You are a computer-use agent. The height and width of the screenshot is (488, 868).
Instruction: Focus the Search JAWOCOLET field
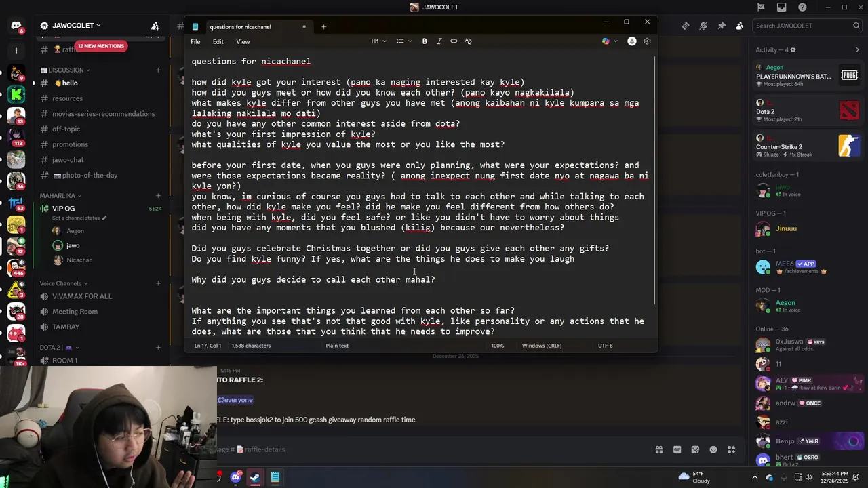point(807,26)
